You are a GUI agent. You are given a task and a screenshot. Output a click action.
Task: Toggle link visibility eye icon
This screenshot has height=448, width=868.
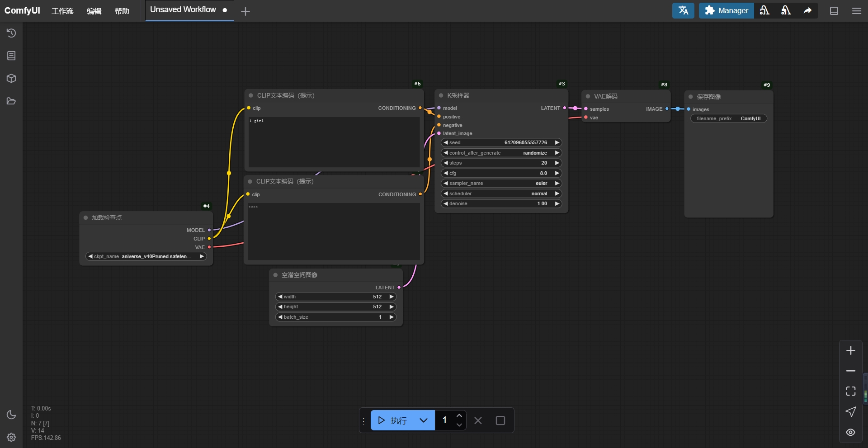coord(850,432)
